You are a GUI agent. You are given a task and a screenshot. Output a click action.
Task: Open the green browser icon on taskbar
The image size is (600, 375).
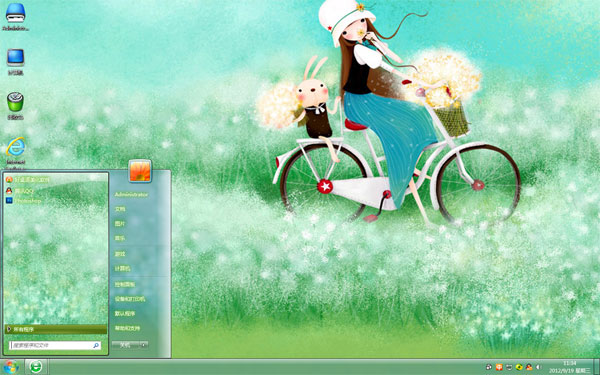[x=36, y=367]
